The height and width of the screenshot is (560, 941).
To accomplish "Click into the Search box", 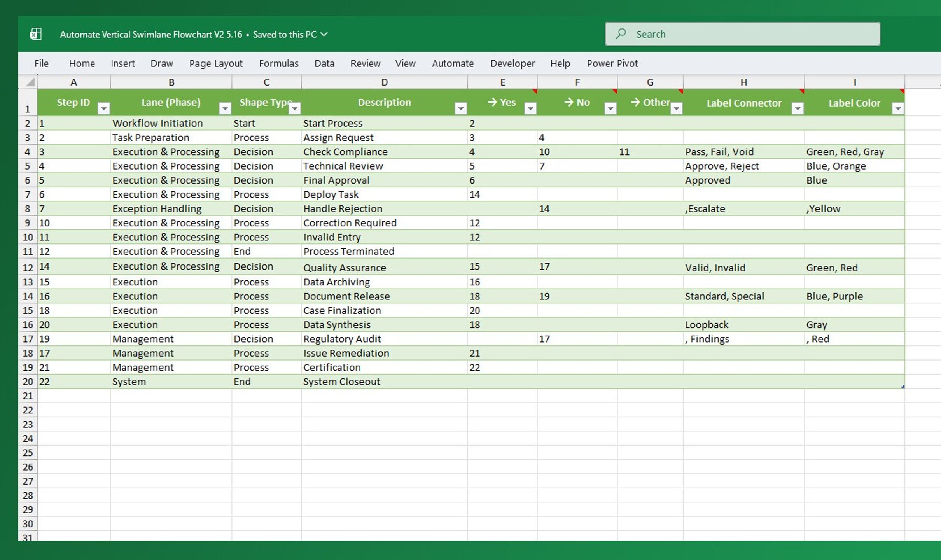I will pos(743,34).
